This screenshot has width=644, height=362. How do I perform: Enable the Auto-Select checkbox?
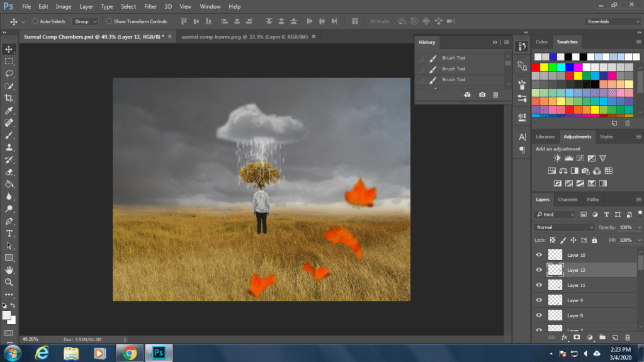pos(35,21)
